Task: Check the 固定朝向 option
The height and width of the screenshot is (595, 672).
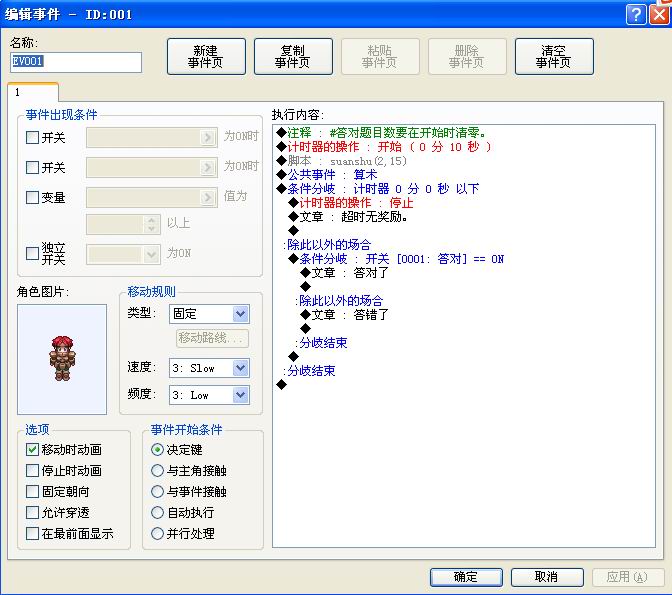Action: pos(33,491)
